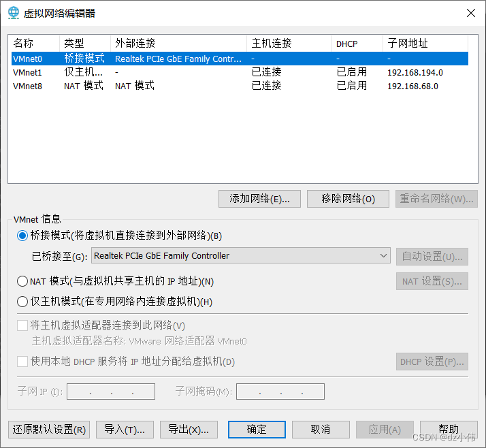Click 添加网络(E)... button
This screenshot has width=486, height=448.
(259, 199)
